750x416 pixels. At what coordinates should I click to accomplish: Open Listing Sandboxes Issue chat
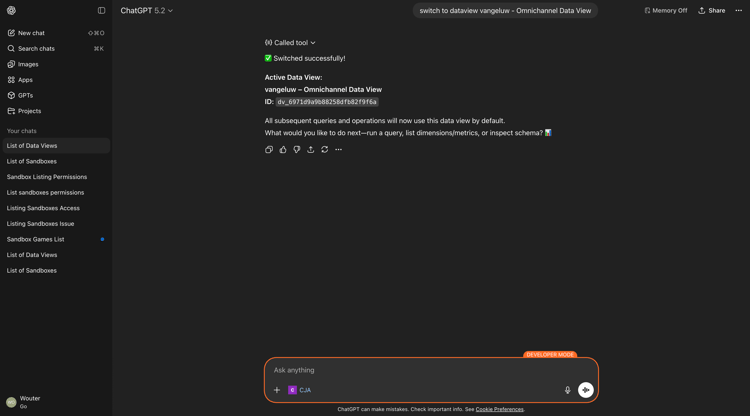[56, 224]
